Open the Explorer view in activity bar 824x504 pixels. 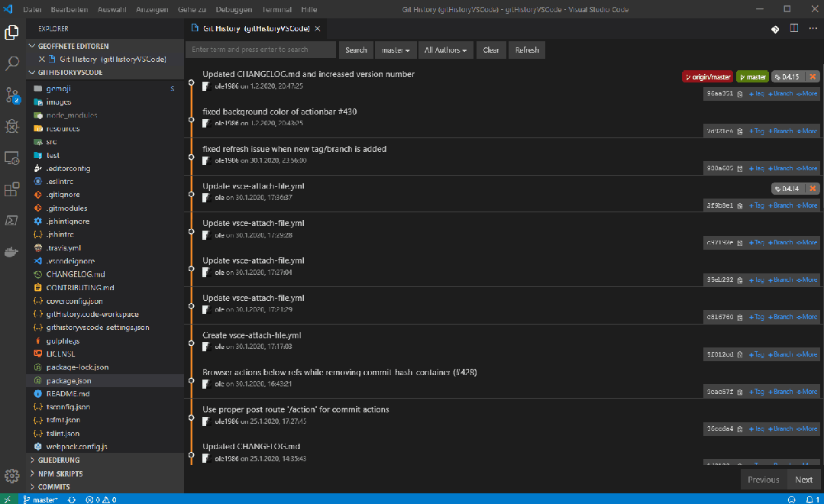coord(11,33)
